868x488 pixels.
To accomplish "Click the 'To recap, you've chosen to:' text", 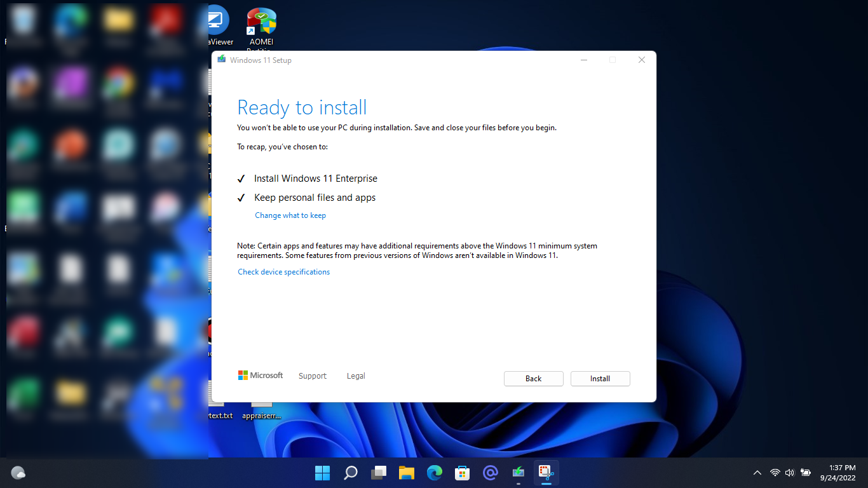I will pos(282,147).
